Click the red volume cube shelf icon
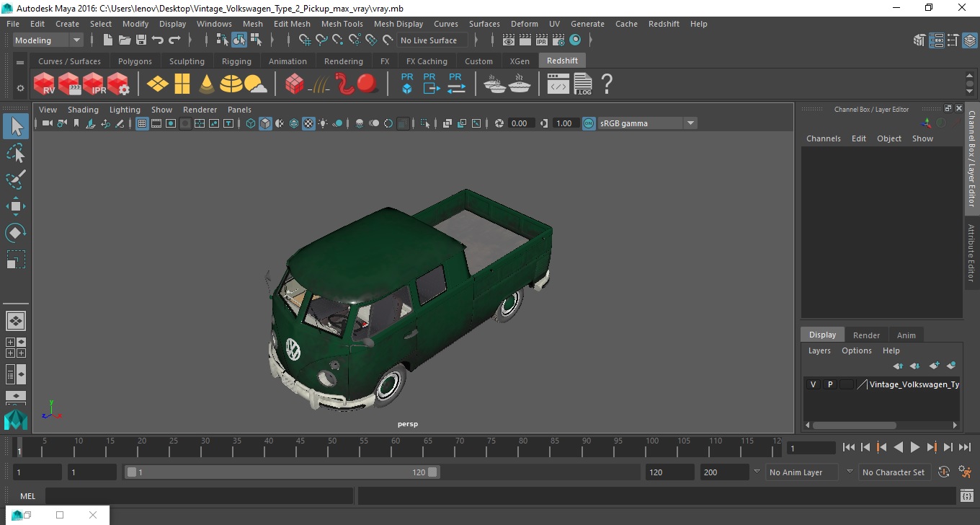Image resolution: width=980 pixels, height=525 pixels. click(295, 84)
